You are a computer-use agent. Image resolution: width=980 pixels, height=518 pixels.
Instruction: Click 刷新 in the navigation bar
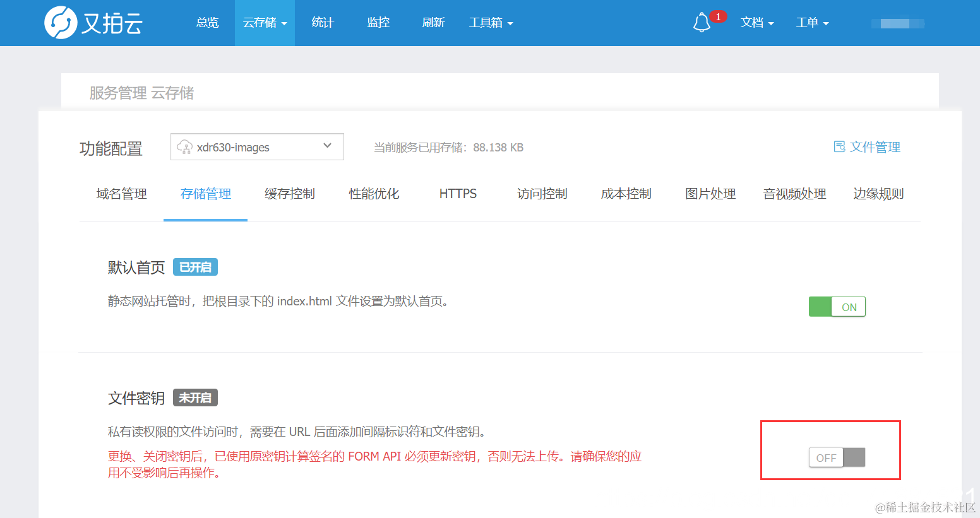point(433,22)
